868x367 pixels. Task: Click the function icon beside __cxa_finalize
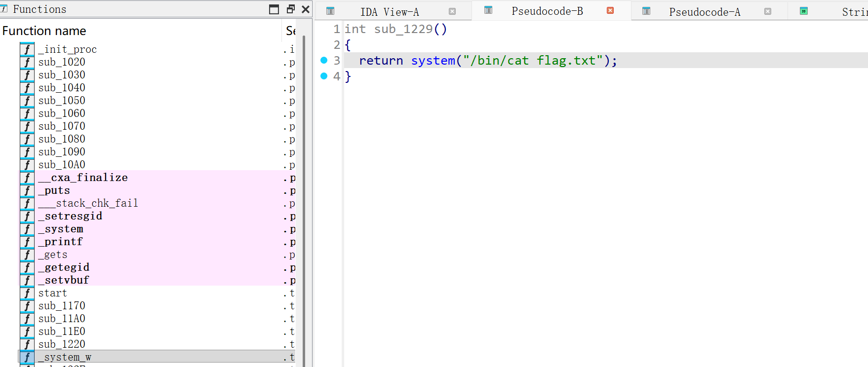(27, 178)
